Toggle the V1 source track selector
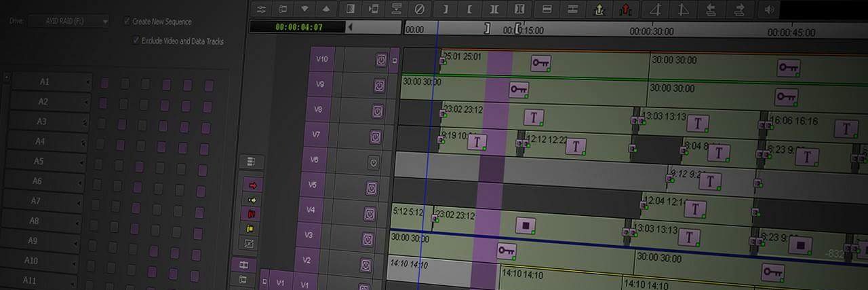This screenshot has height=290, width=868. point(280,282)
